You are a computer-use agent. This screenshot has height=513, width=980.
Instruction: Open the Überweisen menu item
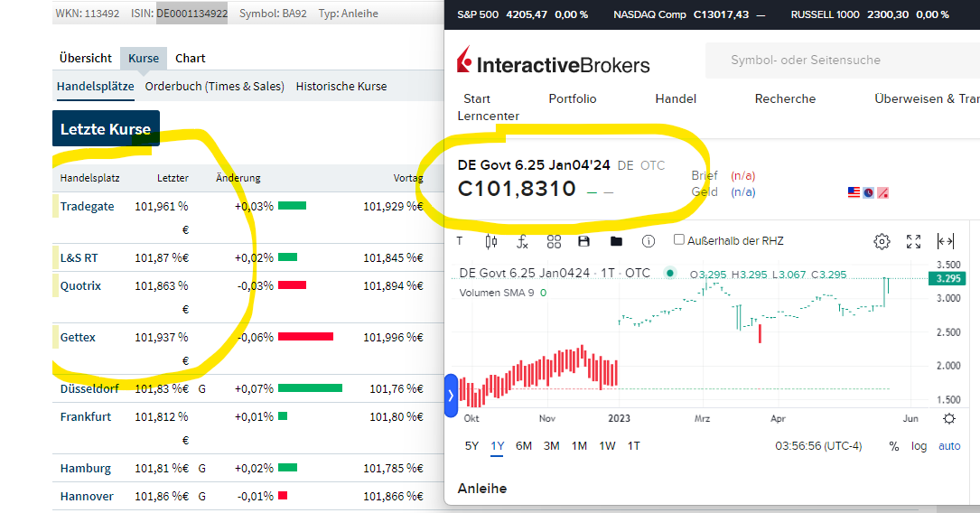click(927, 98)
